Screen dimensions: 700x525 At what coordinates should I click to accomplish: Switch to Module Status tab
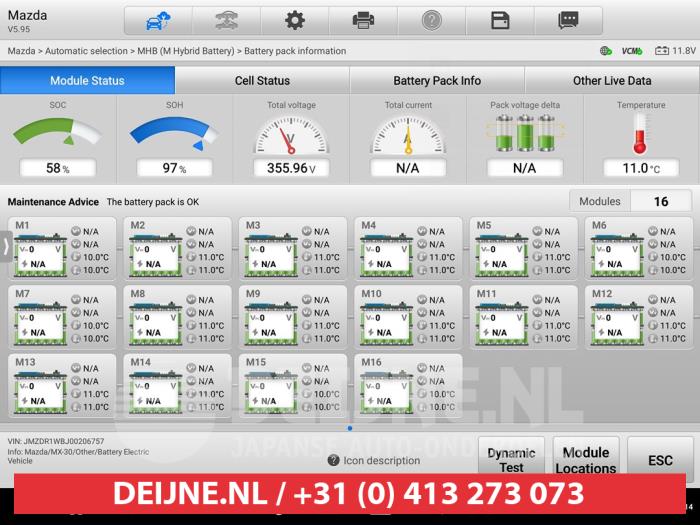pos(88,80)
